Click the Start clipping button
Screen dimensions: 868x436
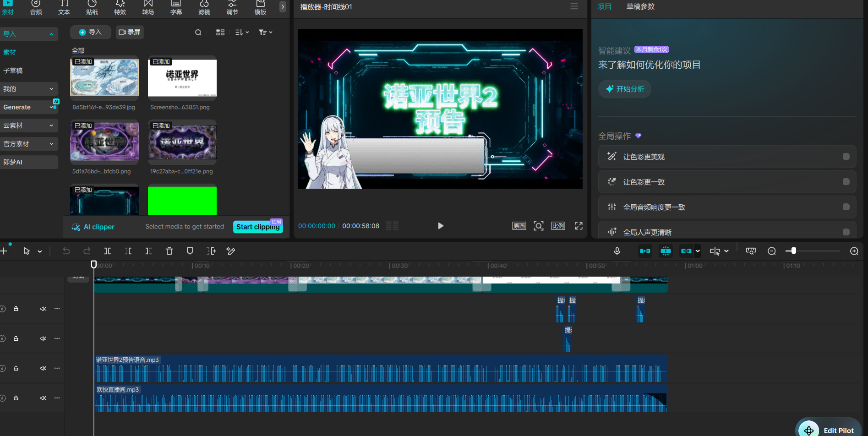click(x=258, y=227)
